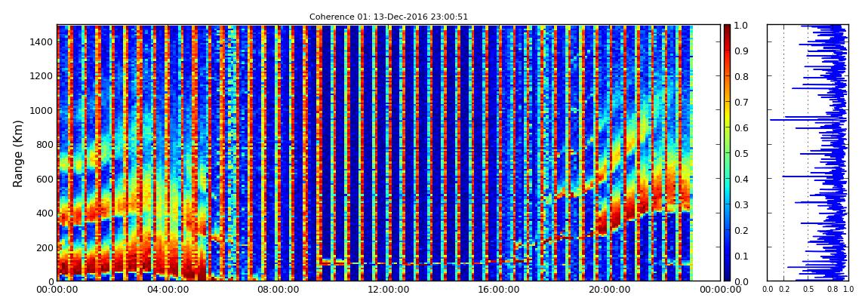Click the 04:00:00 time axis label
The height and width of the screenshot is (307, 868).
click(167, 290)
